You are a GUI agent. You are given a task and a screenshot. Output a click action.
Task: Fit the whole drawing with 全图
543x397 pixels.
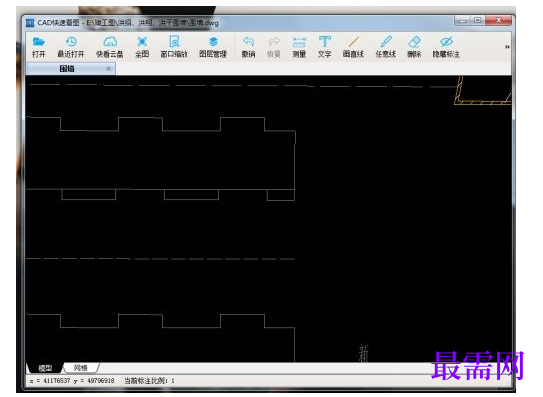click(x=142, y=47)
